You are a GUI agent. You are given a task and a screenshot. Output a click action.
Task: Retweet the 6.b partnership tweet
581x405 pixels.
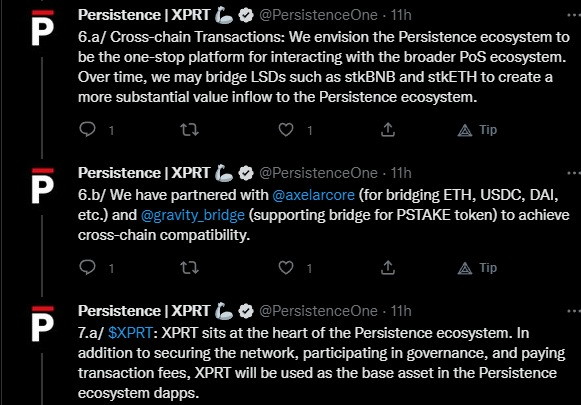pos(189,268)
